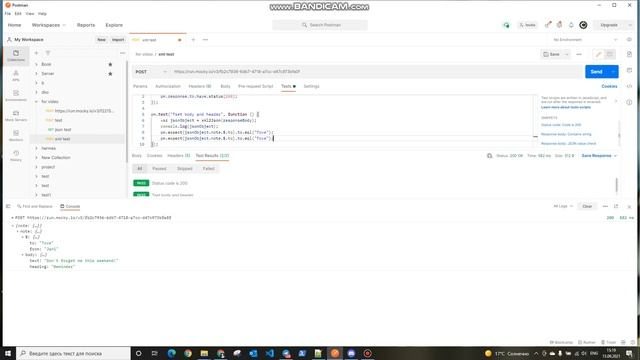
Task: Open the notifications bell
Action: [571, 25]
